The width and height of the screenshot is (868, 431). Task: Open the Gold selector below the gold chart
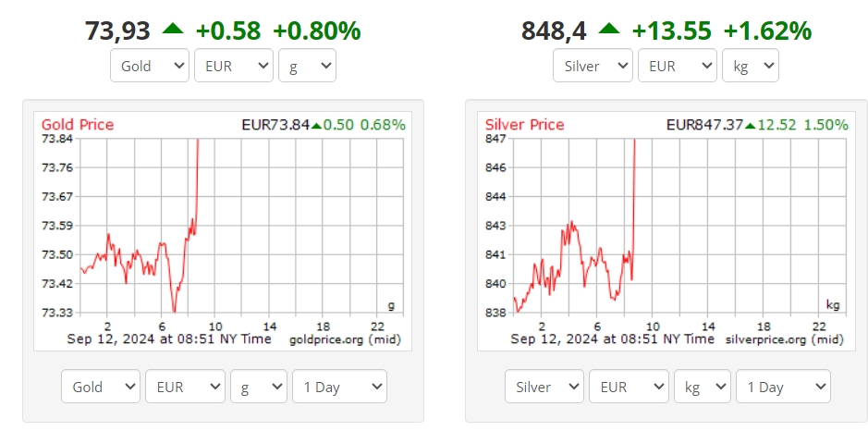tap(101, 386)
